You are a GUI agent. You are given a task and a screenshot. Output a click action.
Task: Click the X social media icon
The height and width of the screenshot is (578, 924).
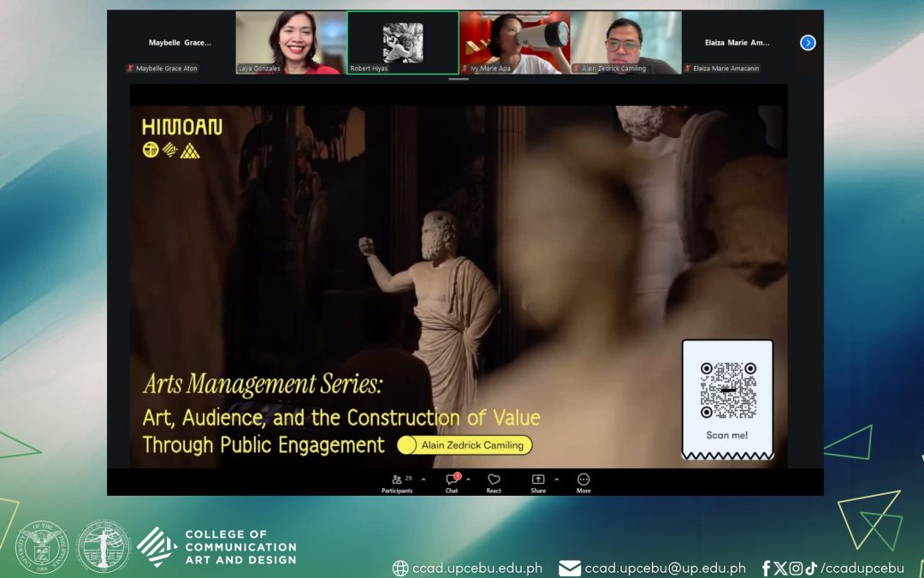780,568
